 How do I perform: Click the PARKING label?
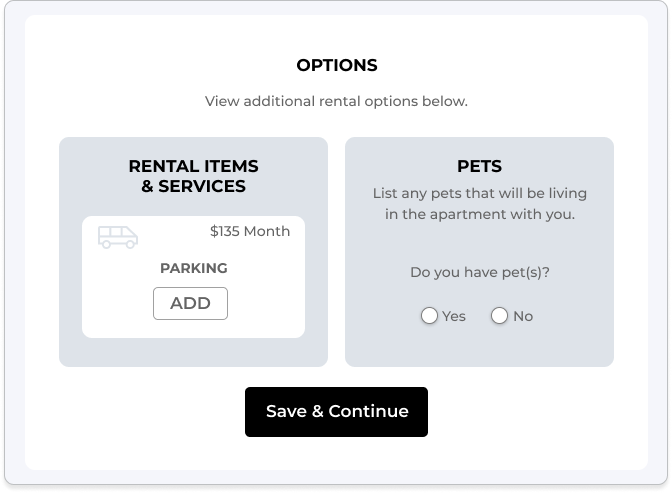(194, 268)
